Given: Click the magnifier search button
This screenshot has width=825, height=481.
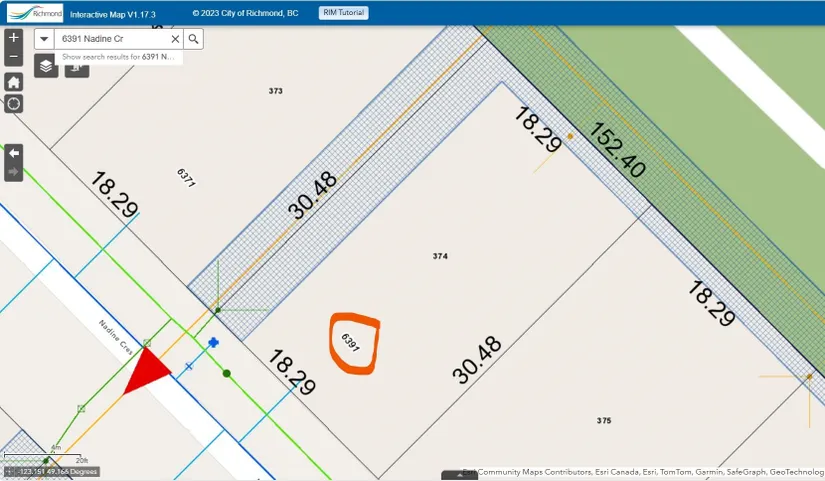Looking at the screenshot, I should [x=194, y=38].
